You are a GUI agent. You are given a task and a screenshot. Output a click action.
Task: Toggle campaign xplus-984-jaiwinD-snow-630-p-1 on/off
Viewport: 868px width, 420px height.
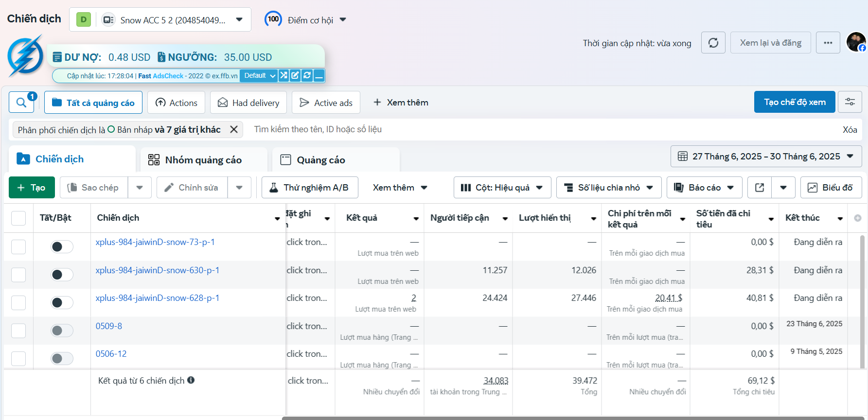(62, 275)
